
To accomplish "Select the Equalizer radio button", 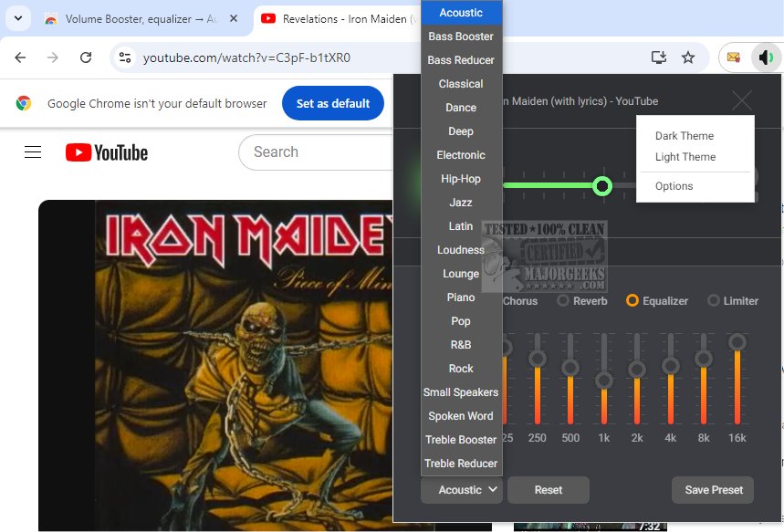I will click(x=632, y=300).
